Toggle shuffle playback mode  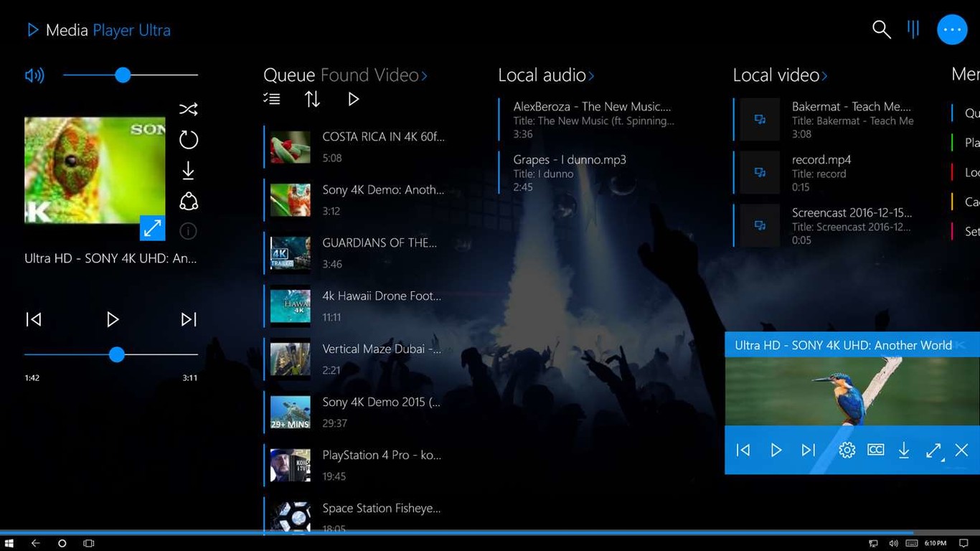click(188, 109)
